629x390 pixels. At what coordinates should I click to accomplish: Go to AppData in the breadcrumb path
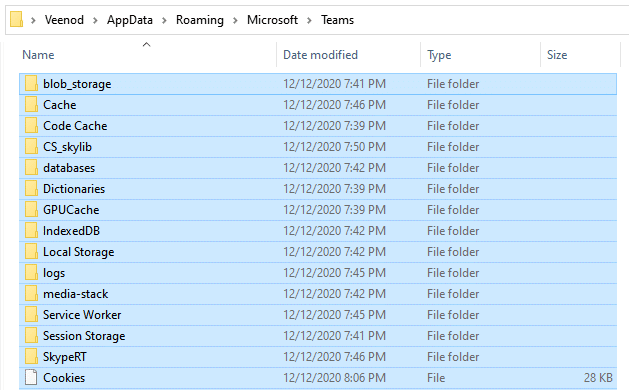coord(130,20)
